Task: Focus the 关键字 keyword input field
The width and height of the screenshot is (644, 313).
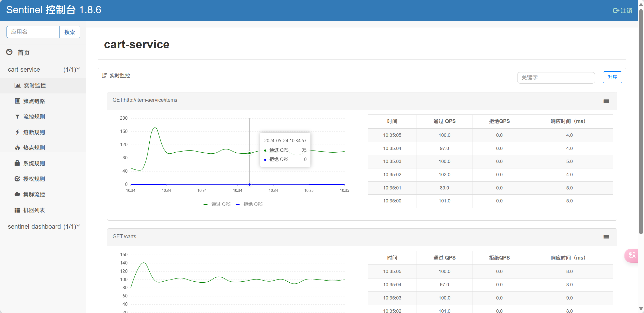Action: coord(556,78)
